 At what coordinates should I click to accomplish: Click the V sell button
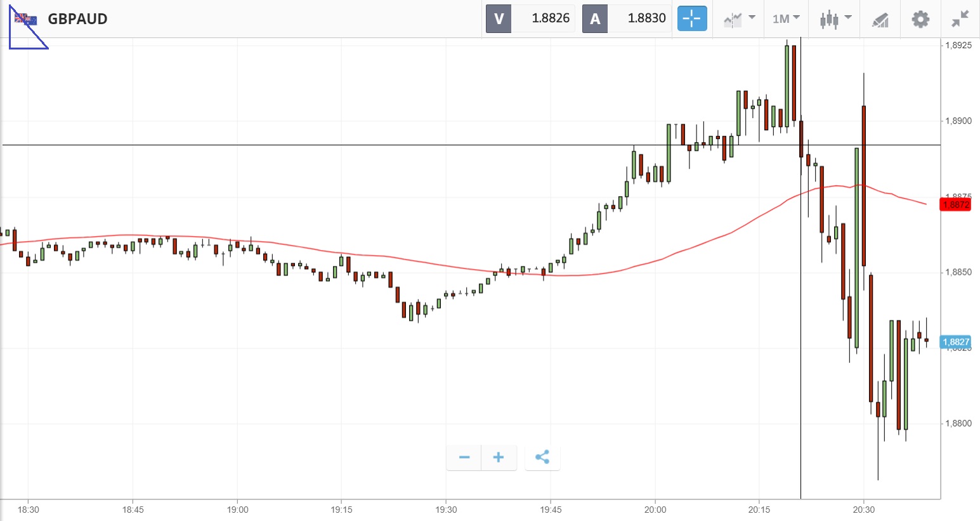(499, 18)
